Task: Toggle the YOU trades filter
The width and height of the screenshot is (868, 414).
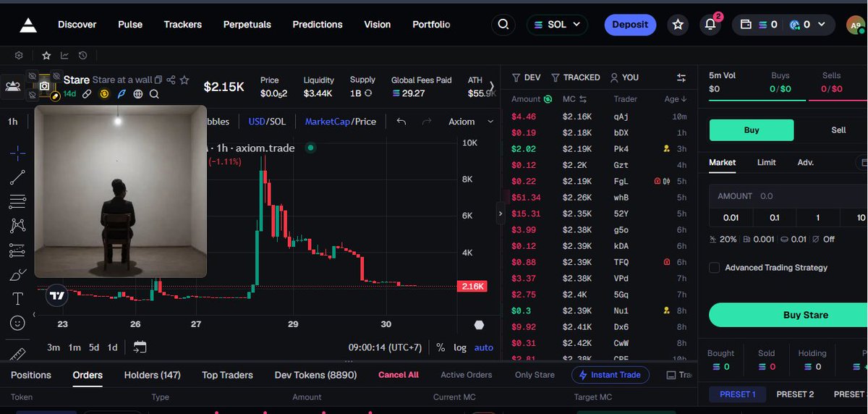Action: (x=624, y=77)
